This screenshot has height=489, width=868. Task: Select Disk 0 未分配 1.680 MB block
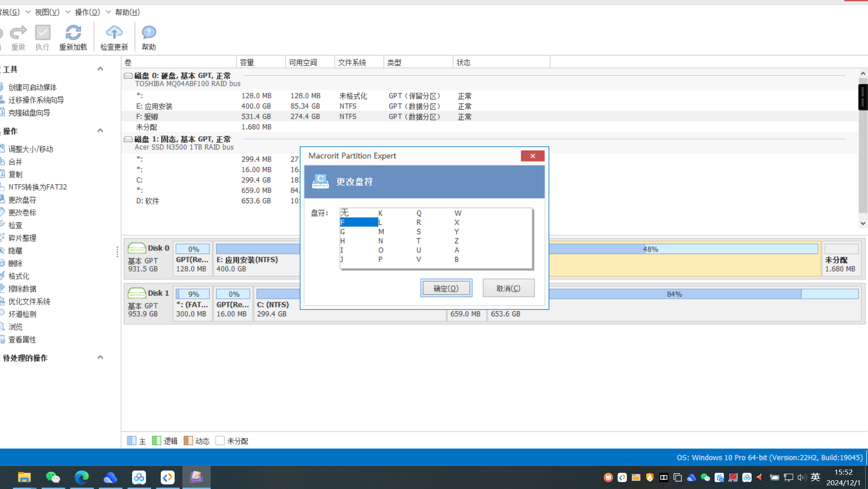[842, 259]
